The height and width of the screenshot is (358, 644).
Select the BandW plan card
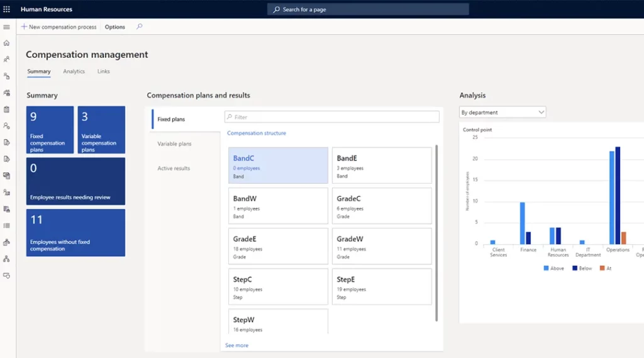coord(278,206)
